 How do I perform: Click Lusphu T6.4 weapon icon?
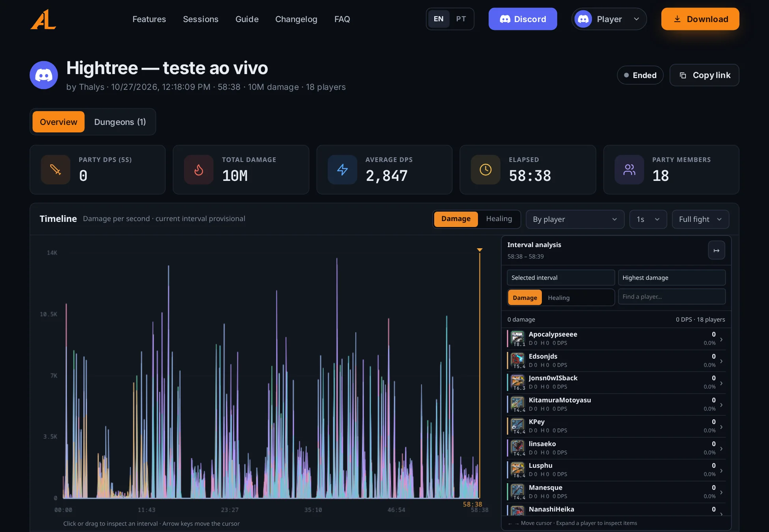pos(517,469)
